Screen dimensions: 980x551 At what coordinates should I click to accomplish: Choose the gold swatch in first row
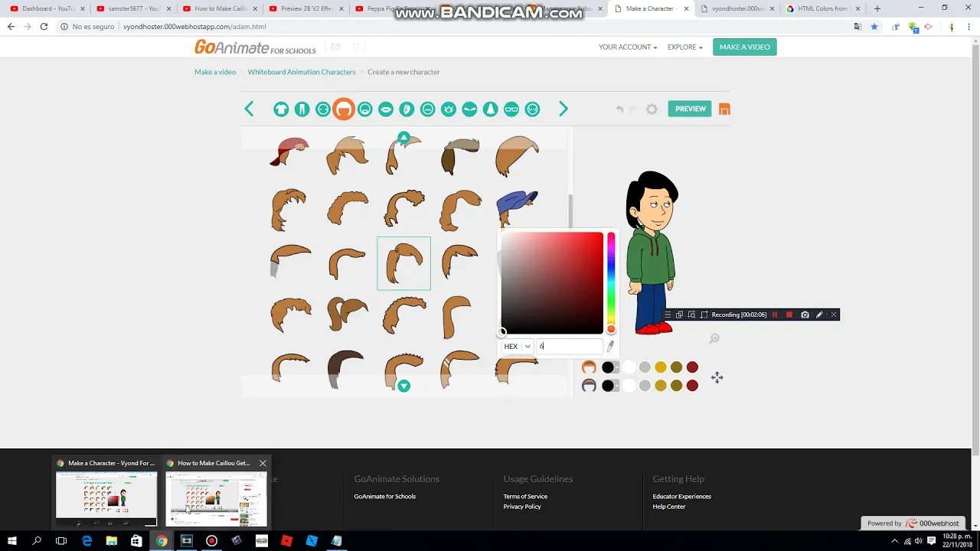tap(661, 367)
